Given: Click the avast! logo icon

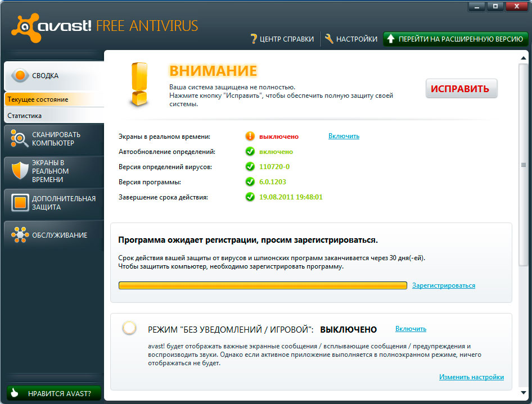Looking at the screenshot, I should click(24, 26).
